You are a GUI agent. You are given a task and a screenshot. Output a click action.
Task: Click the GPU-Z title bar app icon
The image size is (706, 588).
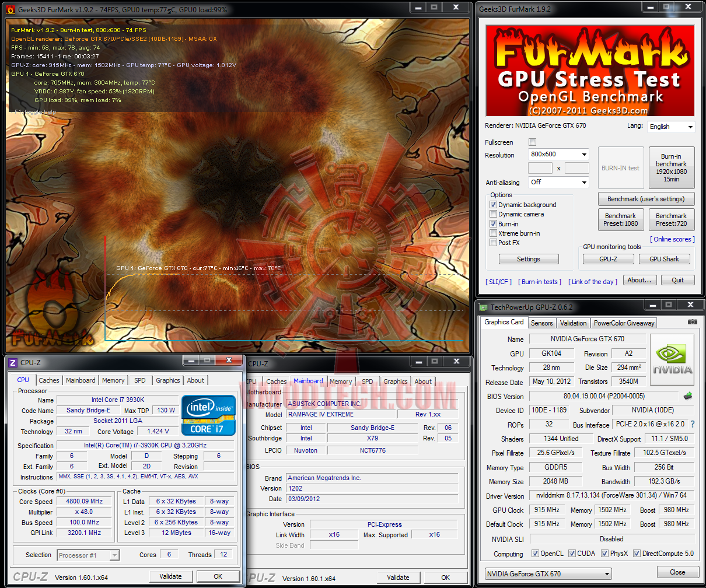(483, 307)
